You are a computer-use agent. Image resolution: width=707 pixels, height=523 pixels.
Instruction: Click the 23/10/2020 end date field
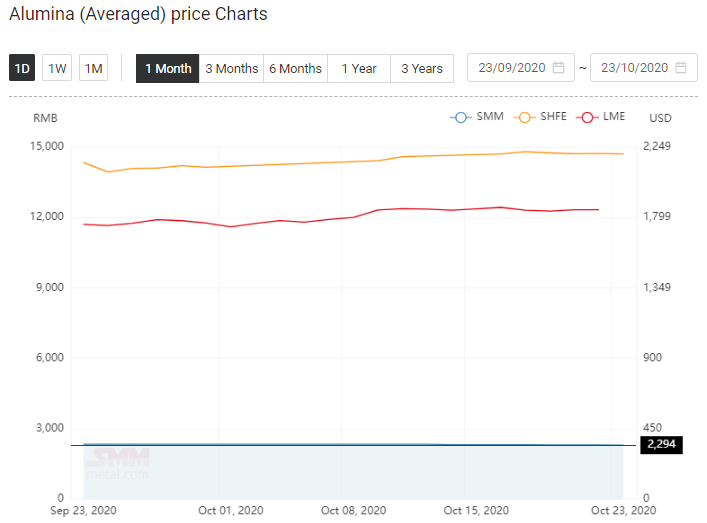click(644, 68)
